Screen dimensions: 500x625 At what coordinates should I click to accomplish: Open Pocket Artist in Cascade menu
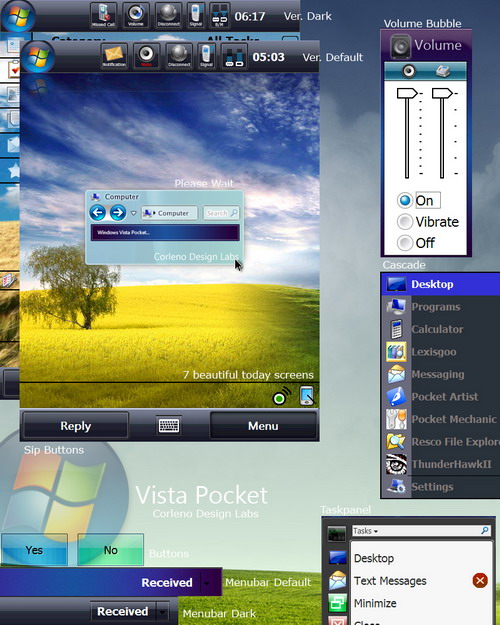pos(441,397)
